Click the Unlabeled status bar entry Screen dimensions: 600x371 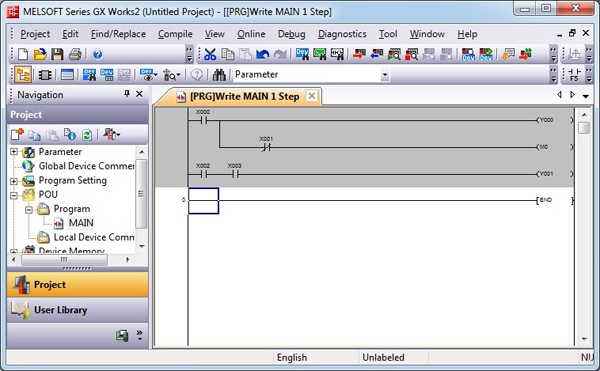pos(383,358)
